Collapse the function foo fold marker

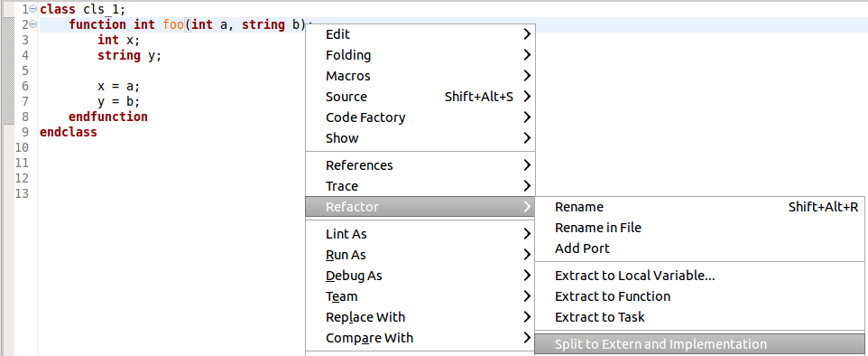coord(32,24)
